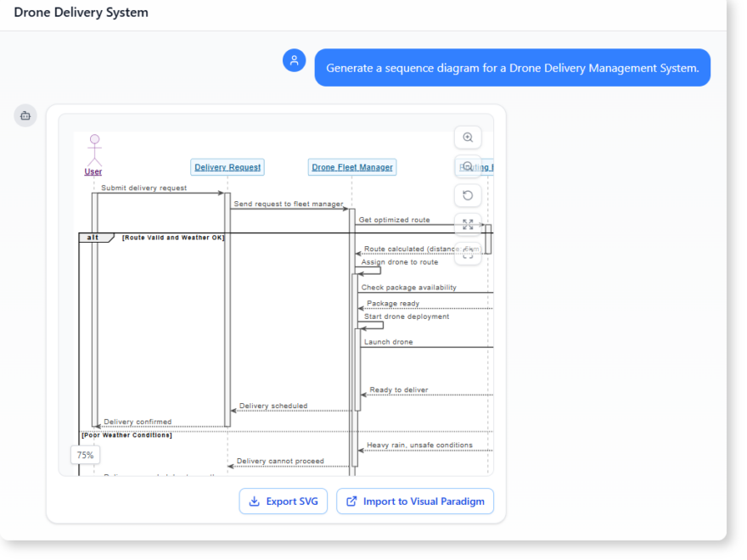Viewport: 747px width, 560px height.
Task: Expand the diagram to fullscreen via the arrows icon
Action: 468,224
